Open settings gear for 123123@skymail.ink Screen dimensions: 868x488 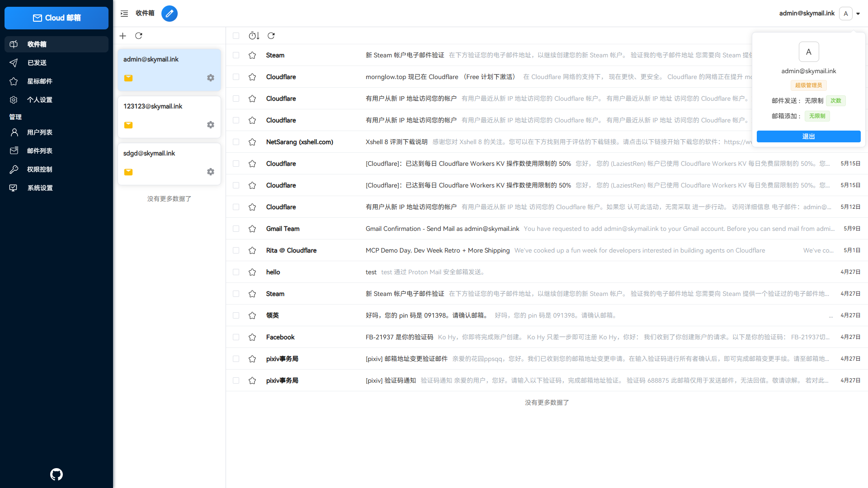coord(211,125)
